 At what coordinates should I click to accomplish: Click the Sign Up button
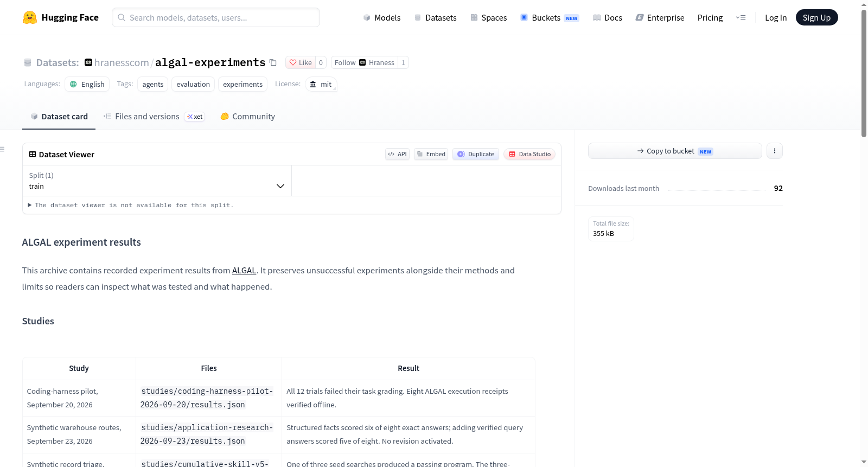click(816, 17)
